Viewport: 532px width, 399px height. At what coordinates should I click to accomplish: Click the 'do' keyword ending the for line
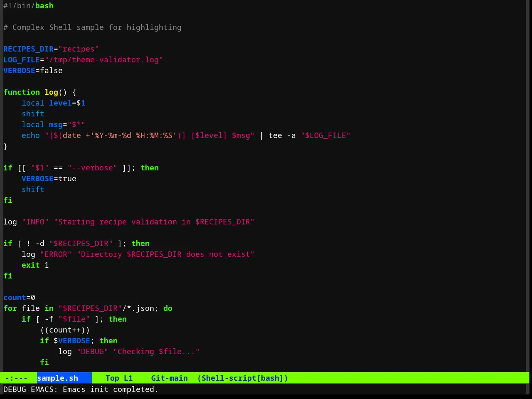[168, 308]
